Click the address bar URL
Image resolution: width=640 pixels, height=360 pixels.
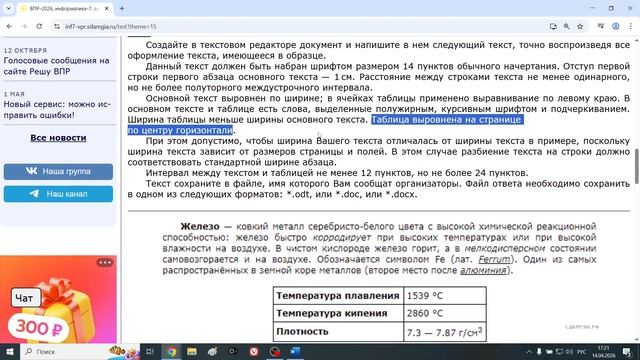coord(111,27)
